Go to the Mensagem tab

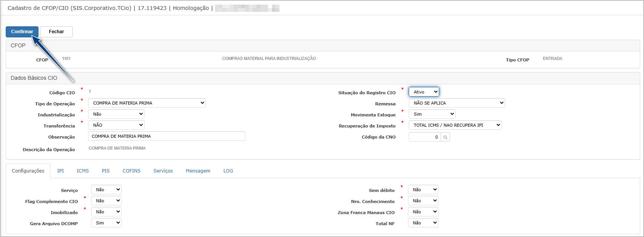pos(198,171)
